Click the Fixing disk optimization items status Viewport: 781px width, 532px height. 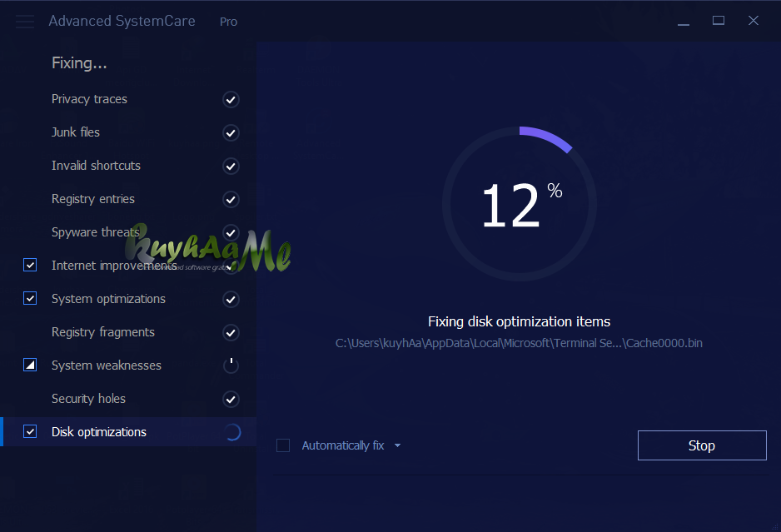[519, 322]
